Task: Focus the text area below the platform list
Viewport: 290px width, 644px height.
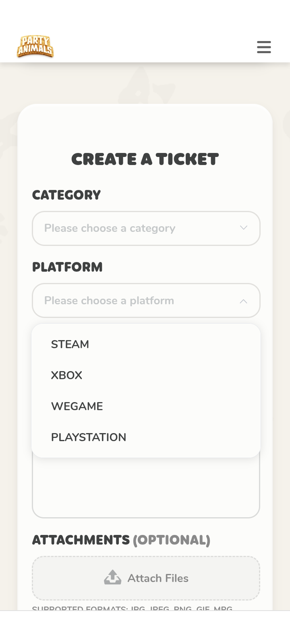Action: [x=146, y=488]
